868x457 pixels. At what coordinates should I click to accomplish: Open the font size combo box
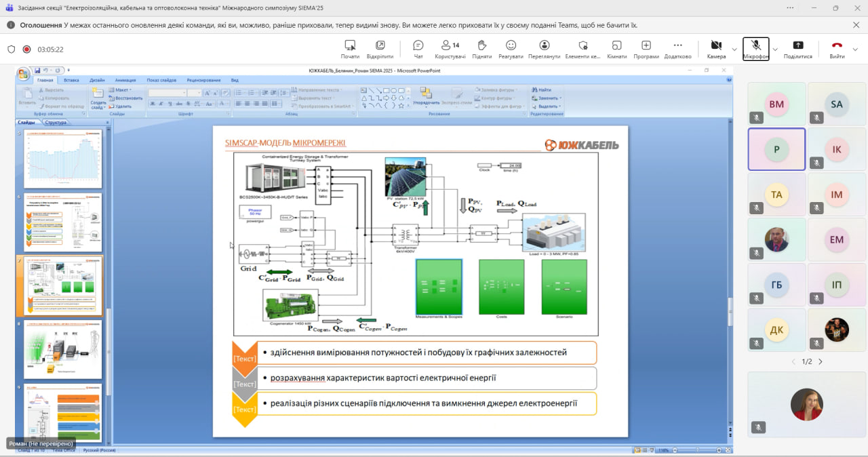(x=195, y=93)
